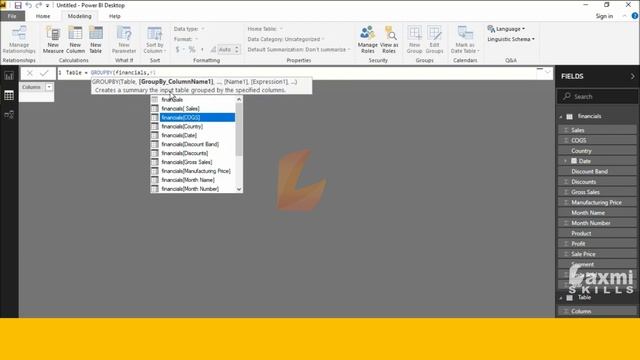Select financials[Month Name] suggestion

pos(193,180)
